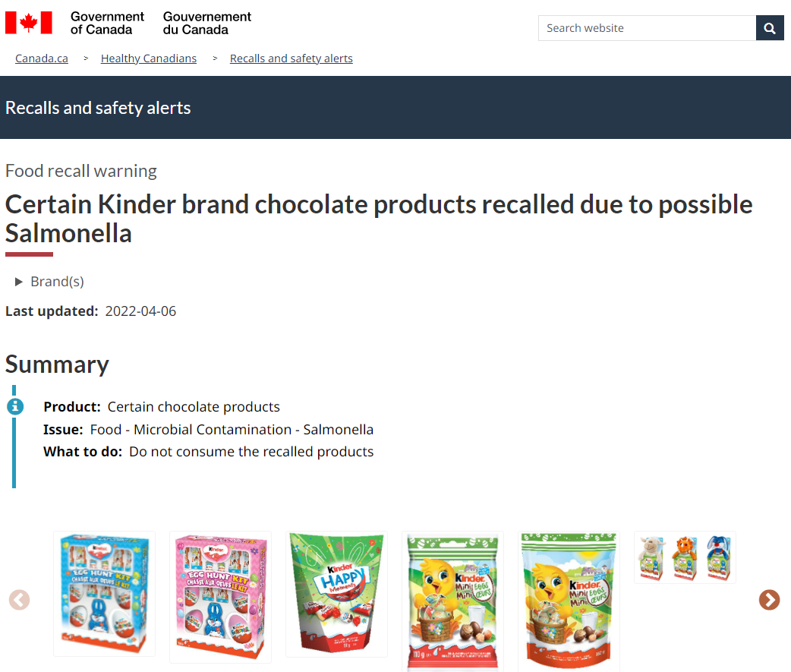The width and height of the screenshot is (791, 672).
Task: Open Recalls and safety alerts breadcrumb
Action: coord(291,58)
